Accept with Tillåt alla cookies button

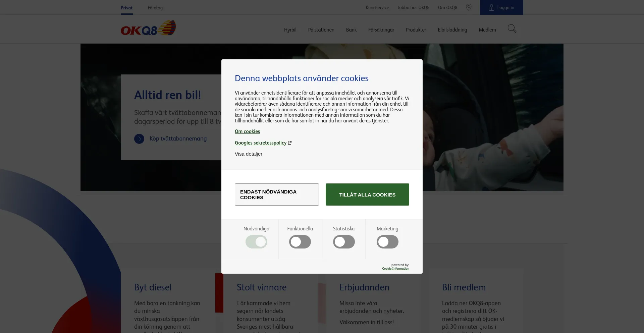pos(367,195)
